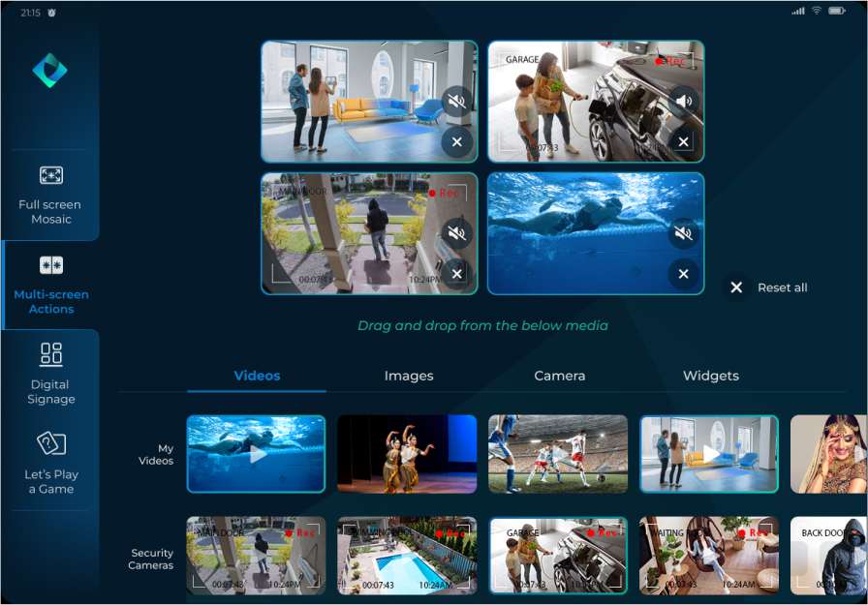
Task: Remove the swimmer video tile
Action: pos(684,274)
